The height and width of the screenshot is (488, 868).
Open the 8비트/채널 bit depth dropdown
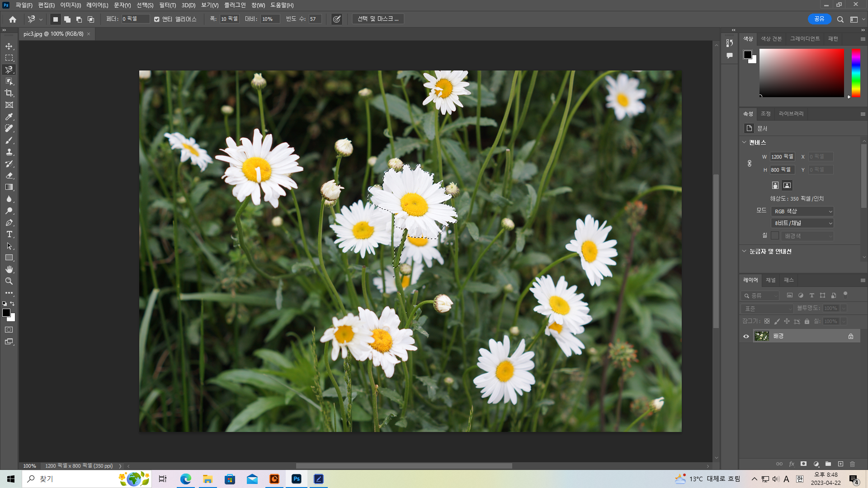(x=802, y=223)
